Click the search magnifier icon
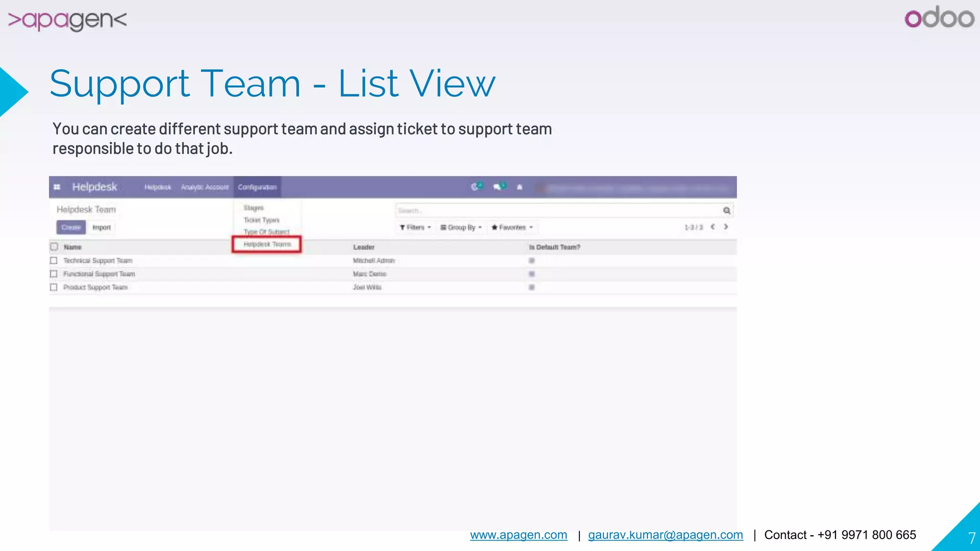 726,210
